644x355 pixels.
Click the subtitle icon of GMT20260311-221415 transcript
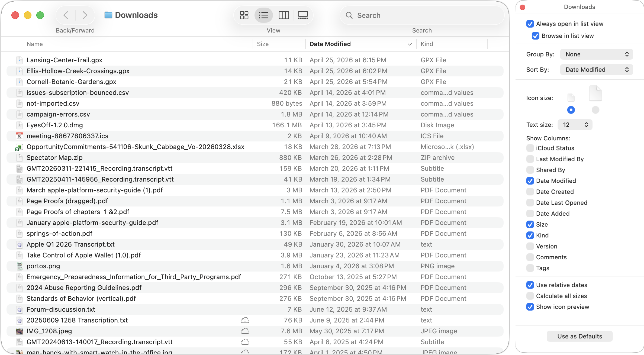[20, 169]
